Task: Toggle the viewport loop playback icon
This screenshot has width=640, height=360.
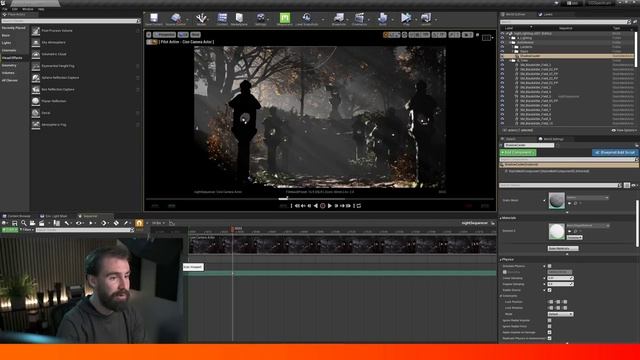Action: [359, 206]
